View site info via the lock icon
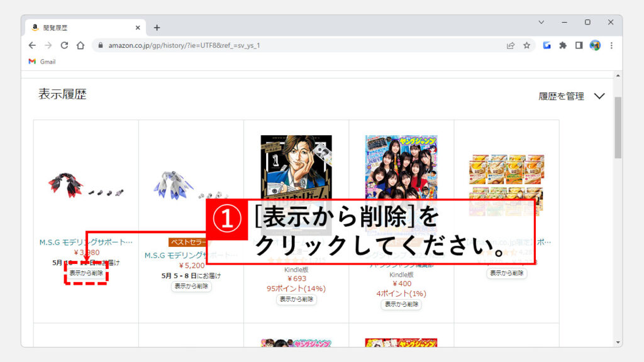 (99, 45)
